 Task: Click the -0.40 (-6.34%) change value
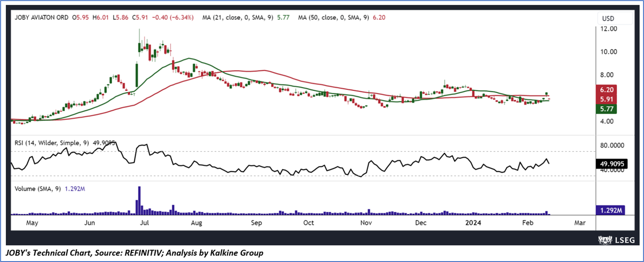(172, 18)
